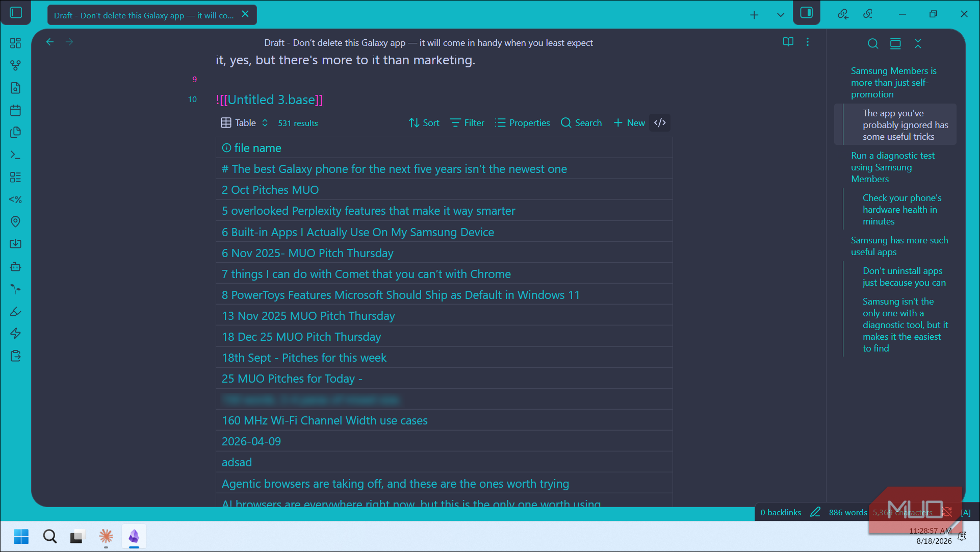Open '18 Dec 25 MUO Pitch Thursday'
Screen dimensions: 980x552
[x=301, y=337]
